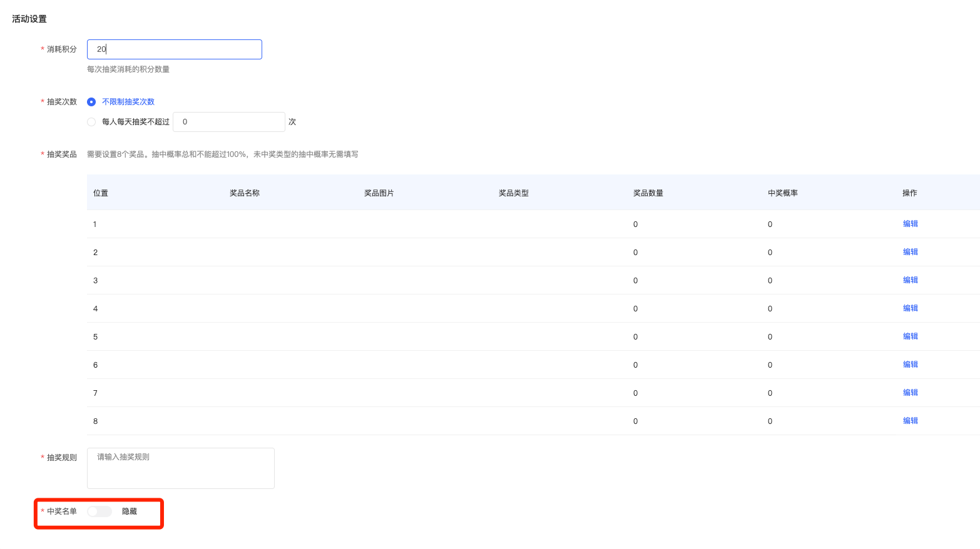Select 不限制抽奖次数 radio option
The width and height of the screenshot is (980, 549).
(x=91, y=102)
